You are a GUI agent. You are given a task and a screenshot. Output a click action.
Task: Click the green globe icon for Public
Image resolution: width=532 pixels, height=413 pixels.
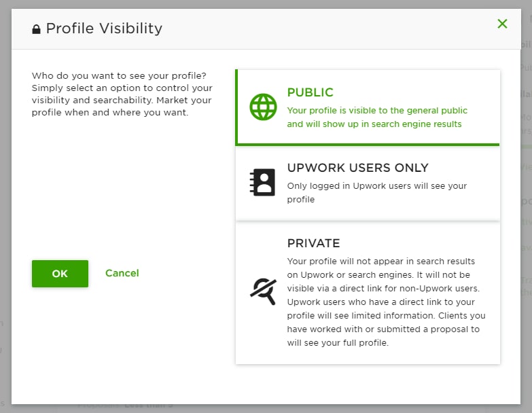(263, 107)
